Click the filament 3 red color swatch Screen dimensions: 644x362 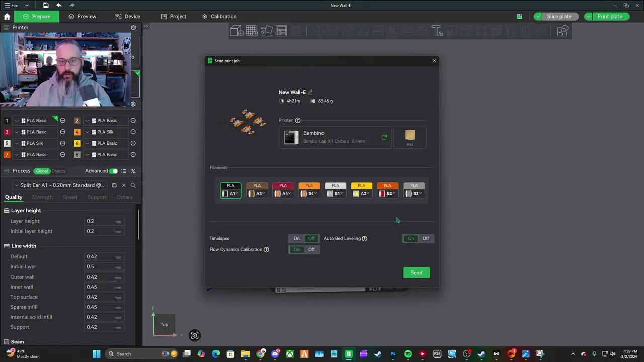click(x=7, y=132)
